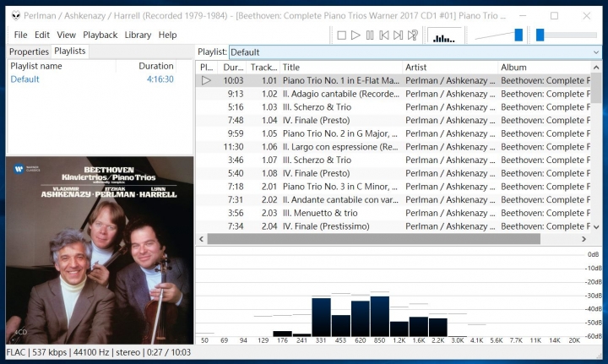Switch to the Properties tab
The height and width of the screenshot is (364, 608).
29,52
